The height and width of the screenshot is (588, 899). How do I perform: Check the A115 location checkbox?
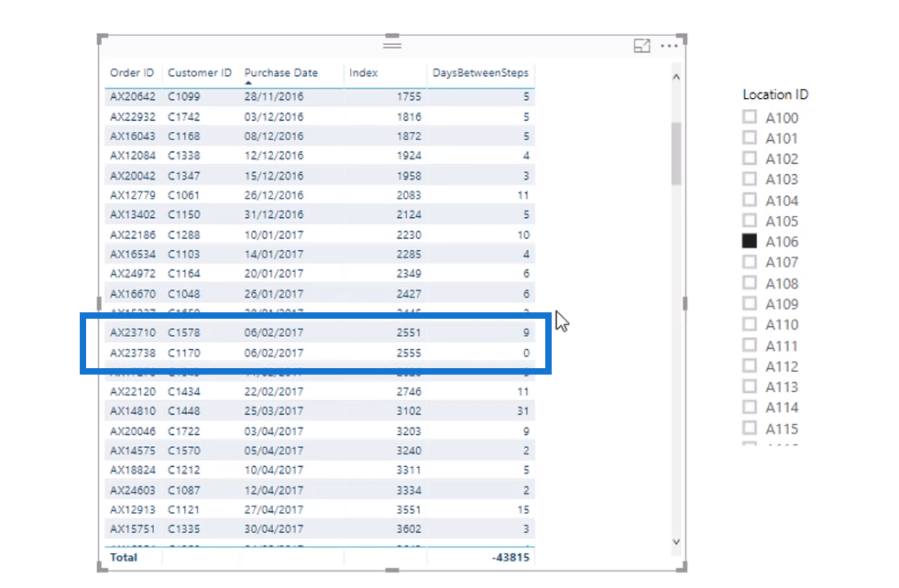point(750,429)
